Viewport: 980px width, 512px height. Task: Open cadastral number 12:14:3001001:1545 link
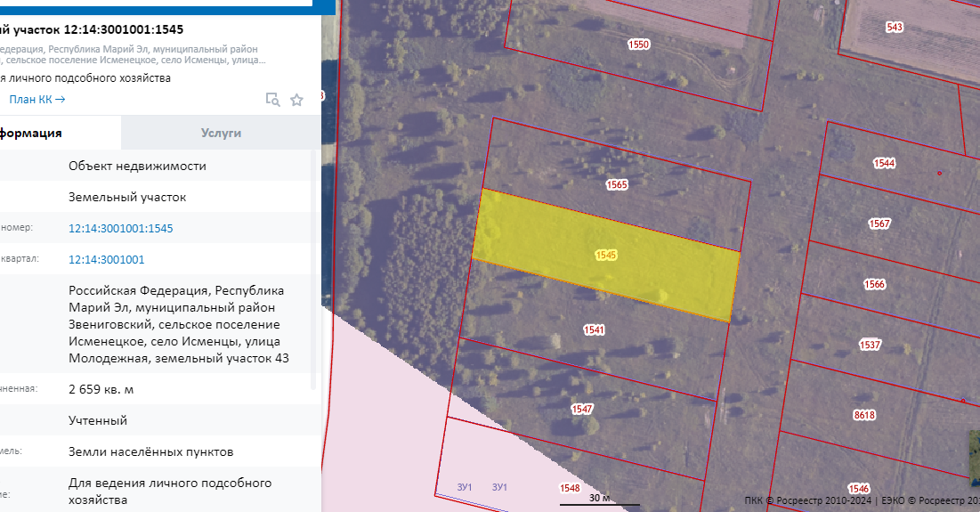click(x=120, y=228)
